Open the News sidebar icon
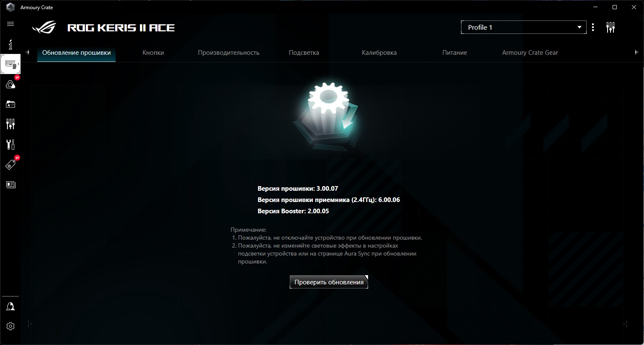Screen dimensions: 644x345 point(10,184)
